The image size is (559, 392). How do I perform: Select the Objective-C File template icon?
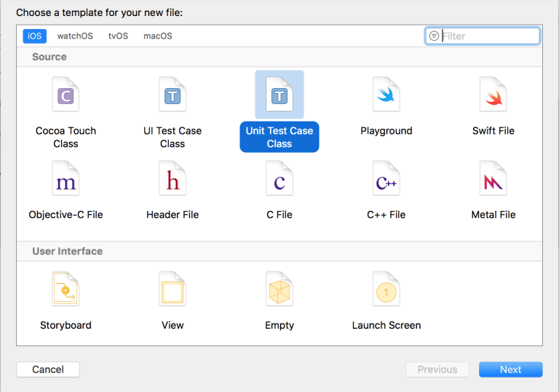66,180
